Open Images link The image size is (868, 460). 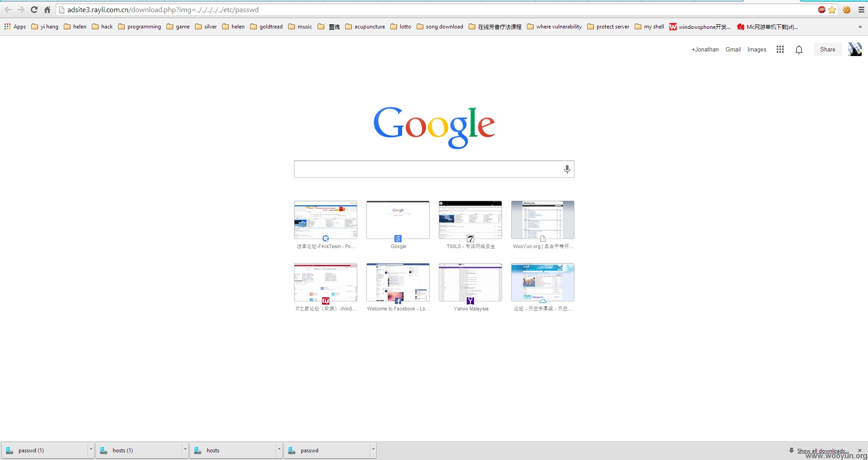757,50
